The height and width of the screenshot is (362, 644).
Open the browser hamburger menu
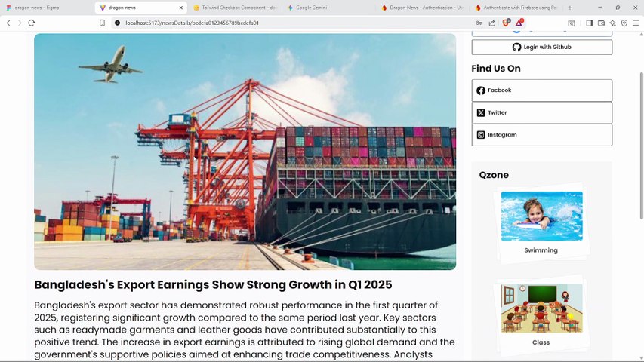pyautogui.click(x=636, y=23)
